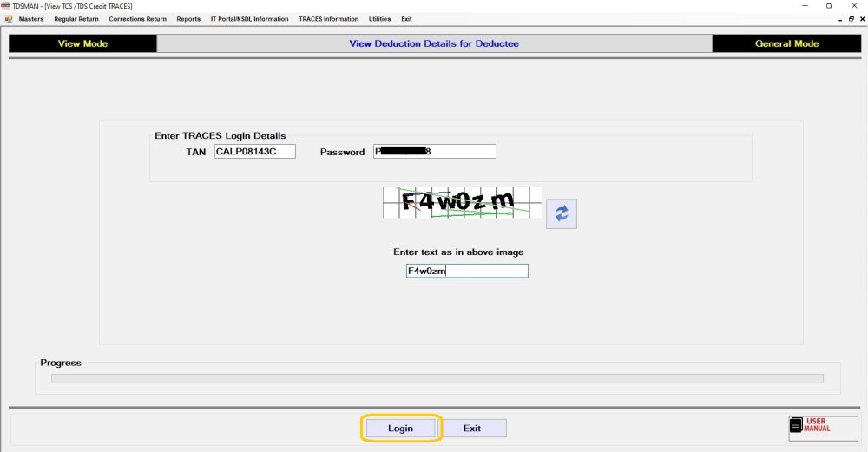Click the menu bar document icon
868x452 pixels.
click(x=9, y=19)
